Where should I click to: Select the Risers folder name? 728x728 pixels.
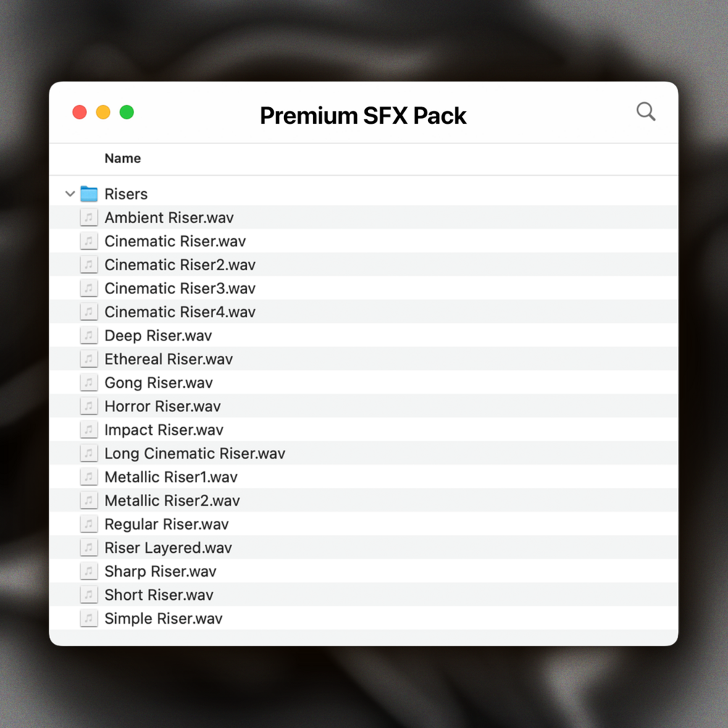[x=126, y=194]
